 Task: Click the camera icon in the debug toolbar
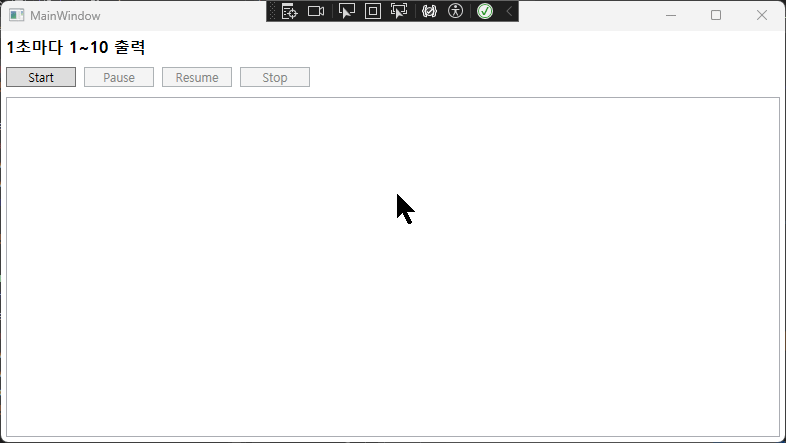(x=316, y=11)
